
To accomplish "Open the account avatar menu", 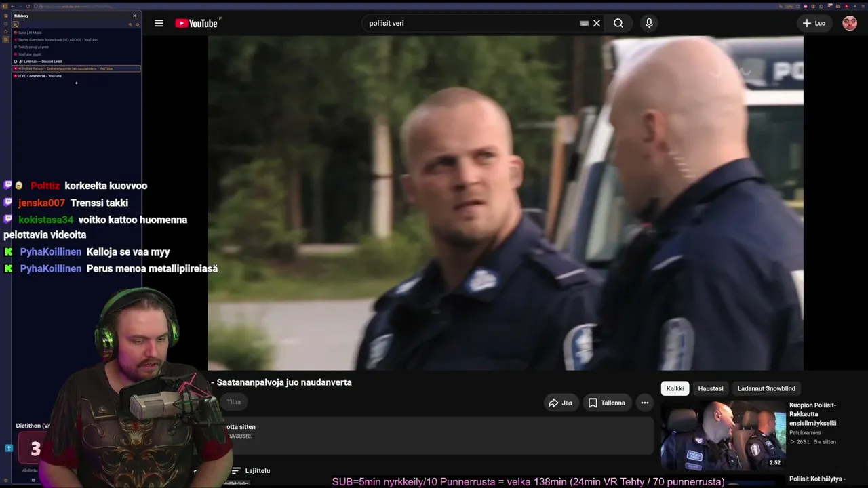I will (x=850, y=23).
